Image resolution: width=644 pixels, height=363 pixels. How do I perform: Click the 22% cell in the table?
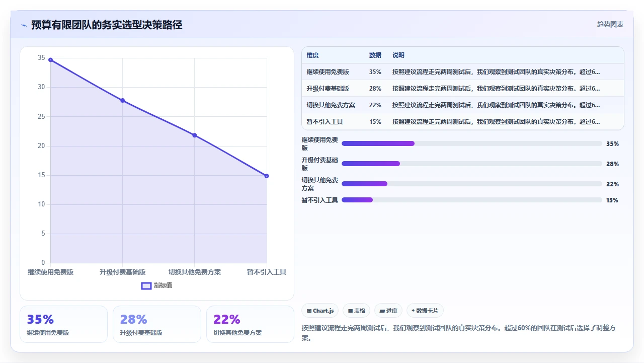tap(375, 105)
